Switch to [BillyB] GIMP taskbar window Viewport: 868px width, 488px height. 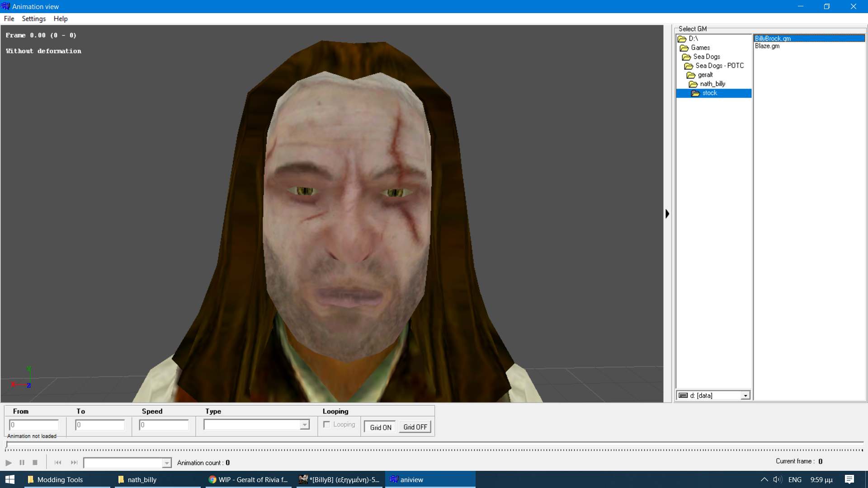[340, 479]
